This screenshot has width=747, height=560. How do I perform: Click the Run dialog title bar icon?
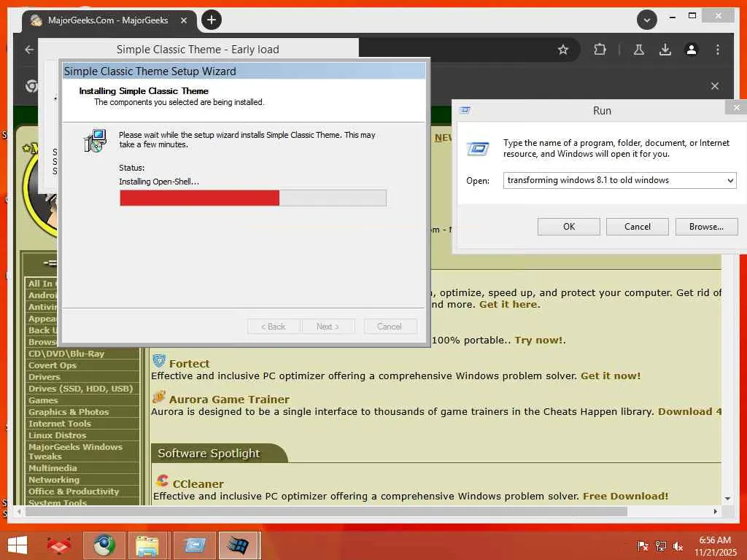[465, 110]
